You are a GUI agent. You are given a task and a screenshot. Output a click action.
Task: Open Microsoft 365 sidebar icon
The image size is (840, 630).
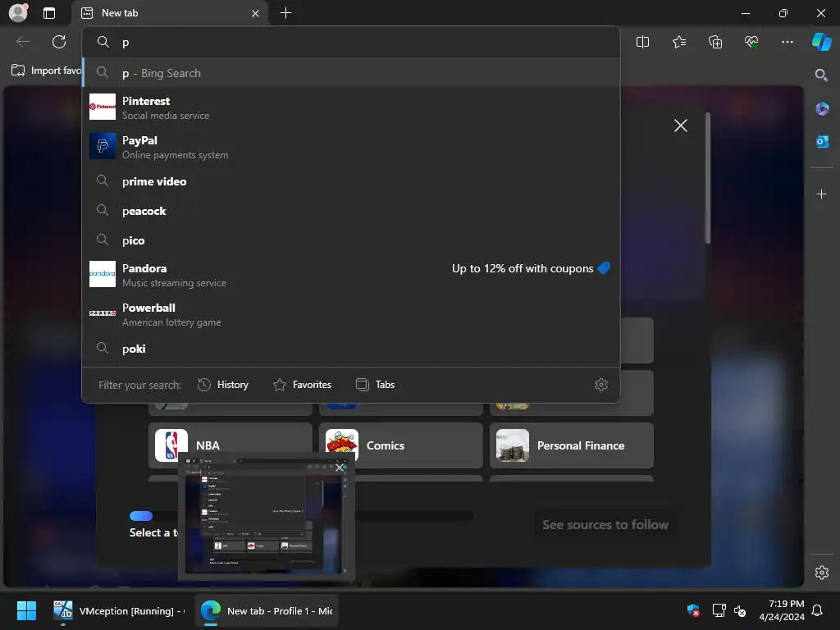tap(822, 109)
